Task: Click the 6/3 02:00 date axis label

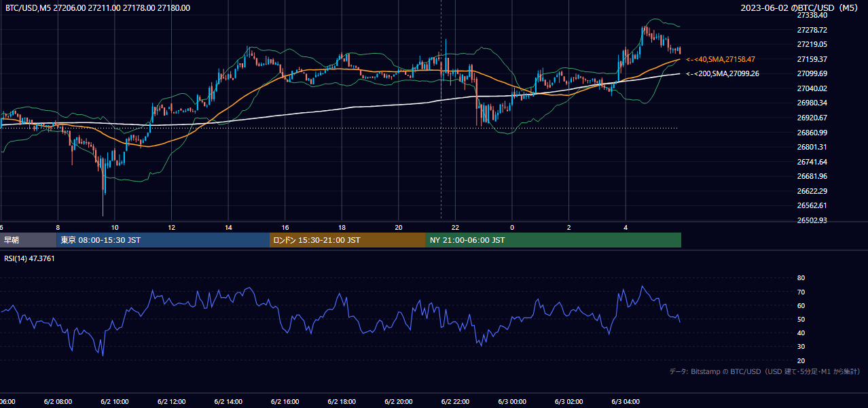Action: click(569, 402)
